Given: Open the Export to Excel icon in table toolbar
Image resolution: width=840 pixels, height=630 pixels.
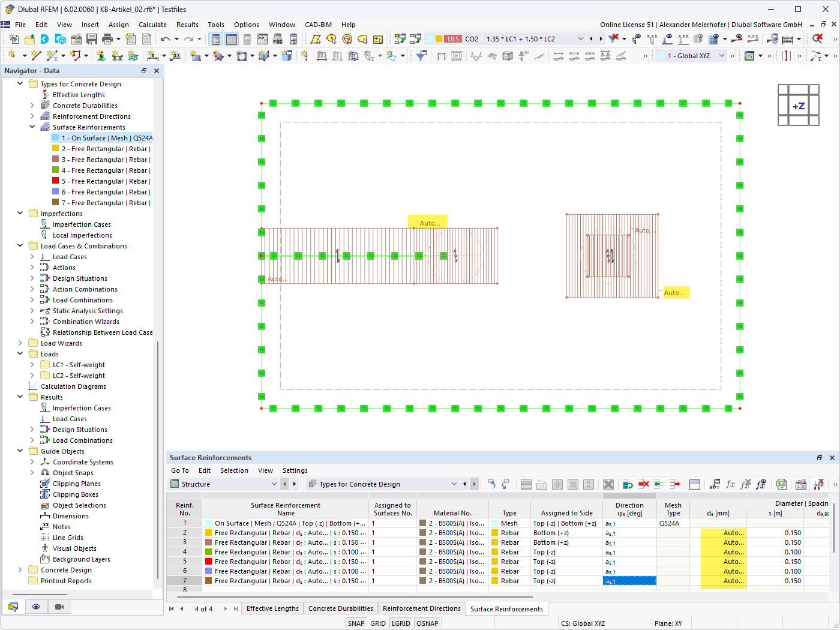Looking at the screenshot, I should [x=781, y=484].
